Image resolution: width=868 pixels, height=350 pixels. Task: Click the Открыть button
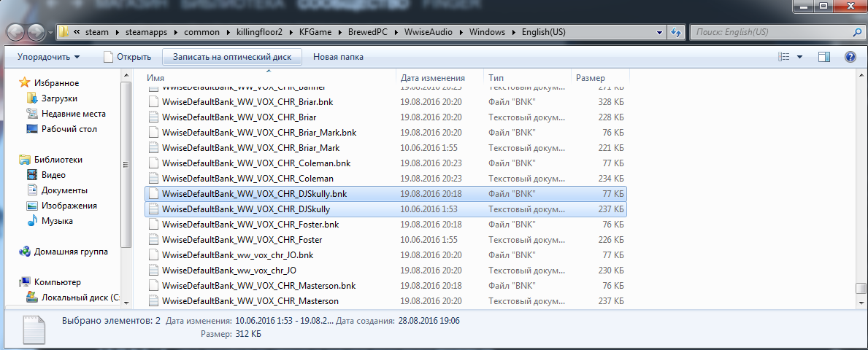pos(128,57)
